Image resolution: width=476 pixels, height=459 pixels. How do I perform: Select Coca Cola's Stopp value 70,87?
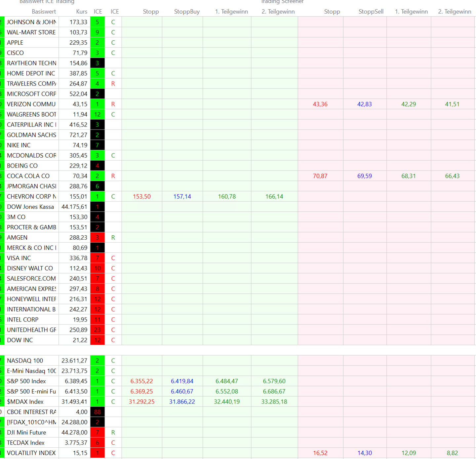(320, 176)
